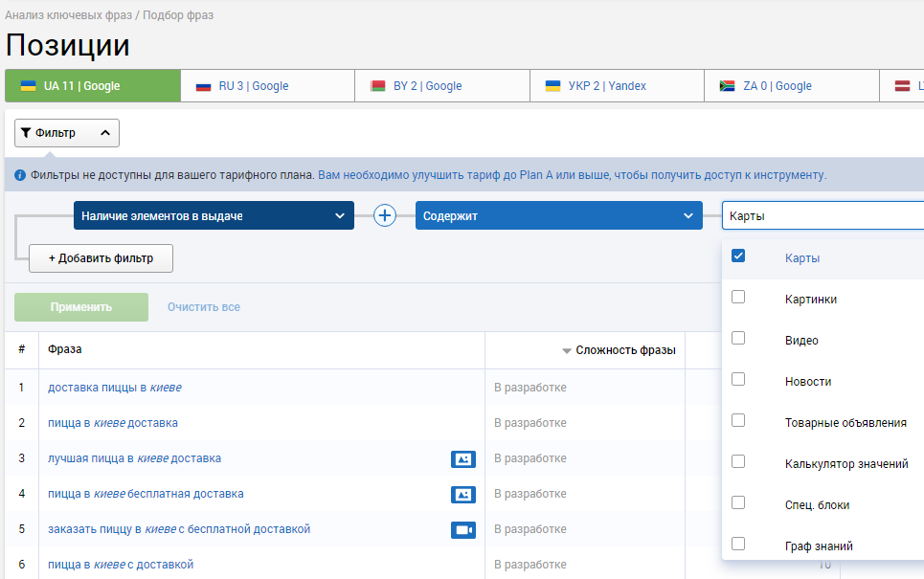Screen dimensions: 924x579
Task: Check the Картинки checkbox
Action: tap(738, 298)
